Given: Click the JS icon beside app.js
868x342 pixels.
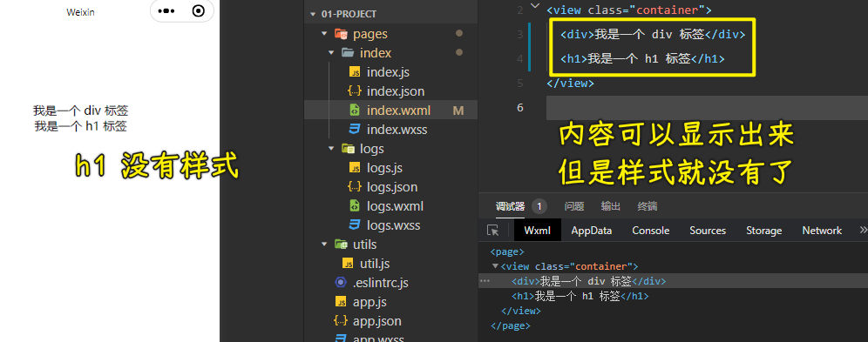Looking at the screenshot, I should coord(341,302).
